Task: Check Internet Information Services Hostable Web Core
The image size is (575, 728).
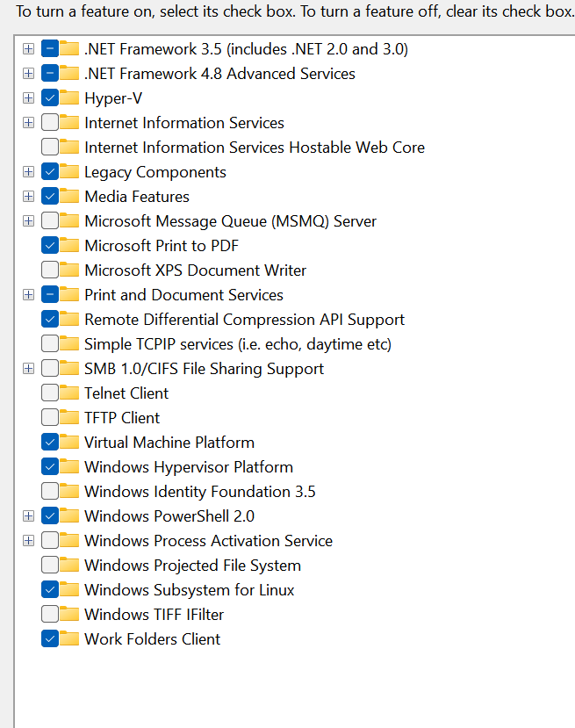Action: tap(50, 148)
